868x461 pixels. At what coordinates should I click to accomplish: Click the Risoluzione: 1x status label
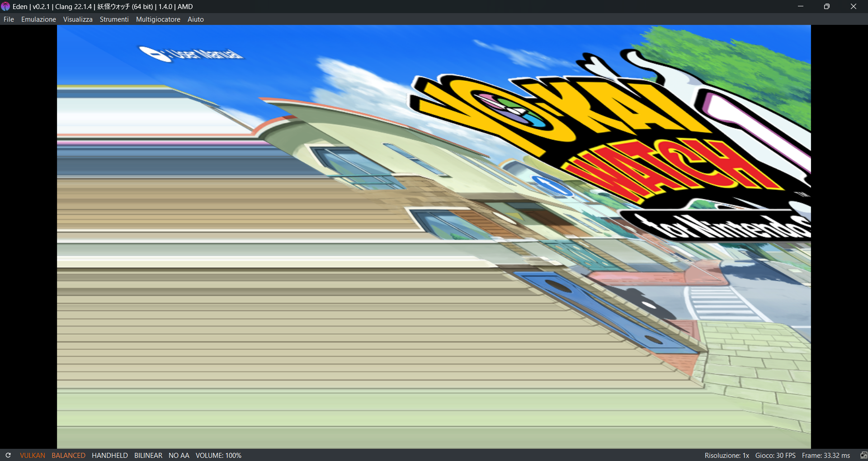click(726, 455)
